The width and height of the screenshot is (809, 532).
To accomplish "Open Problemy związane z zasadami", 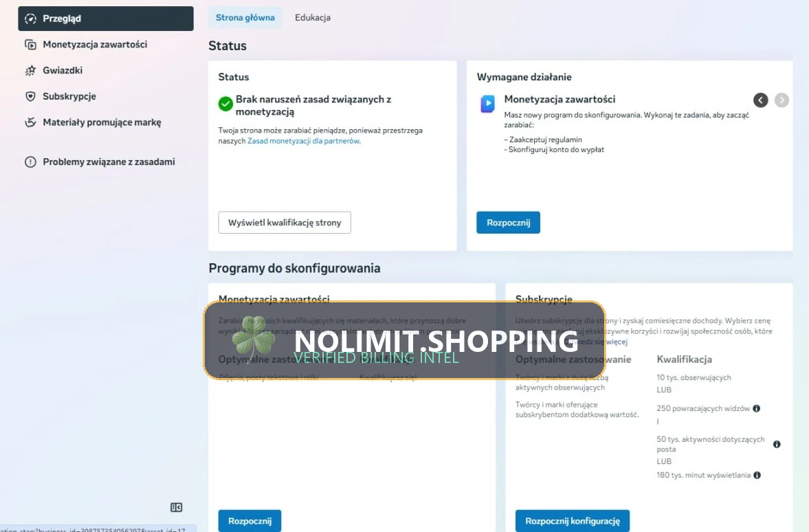I will pos(109,162).
